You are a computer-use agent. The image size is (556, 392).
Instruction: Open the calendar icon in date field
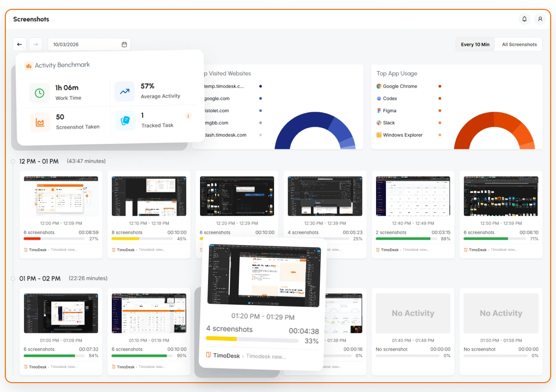click(124, 45)
